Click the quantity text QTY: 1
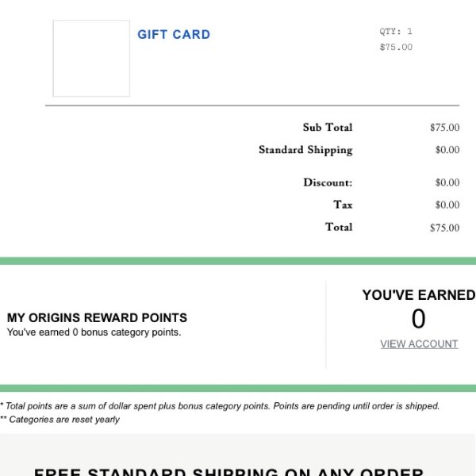The height and width of the screenshot is (476, 476). (396, 31)
